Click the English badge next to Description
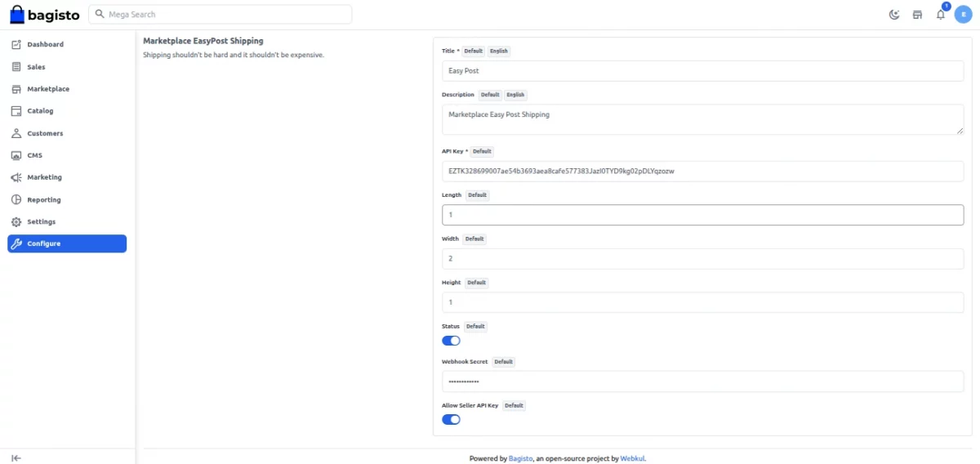The width and height of the screenshot is (980, 464). [x=515, y=95]
